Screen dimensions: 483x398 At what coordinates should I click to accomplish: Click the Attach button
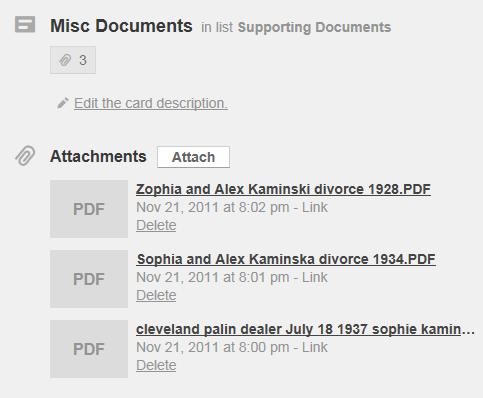tap(193, 157)
